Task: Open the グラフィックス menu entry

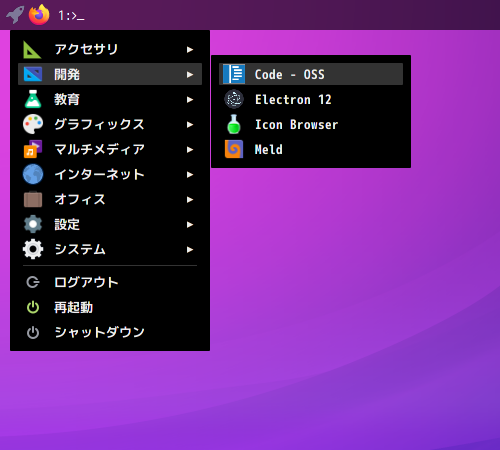Action: click(x=110, y=124)
